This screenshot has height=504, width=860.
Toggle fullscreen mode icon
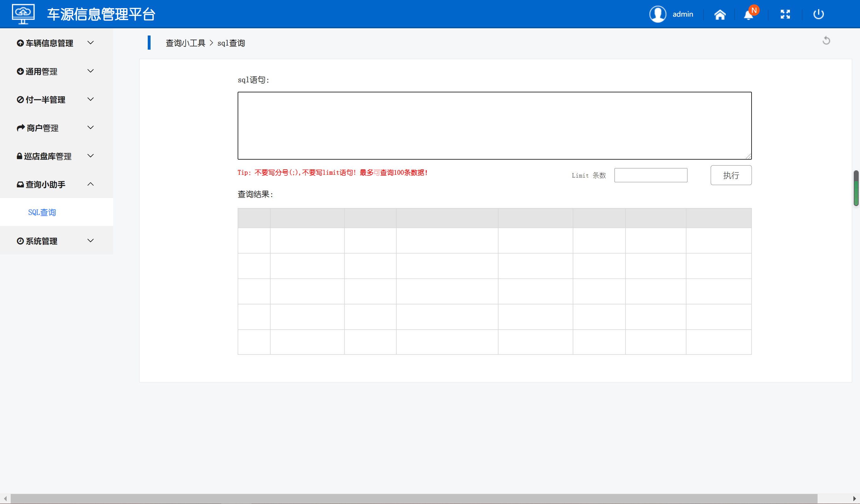785,14
